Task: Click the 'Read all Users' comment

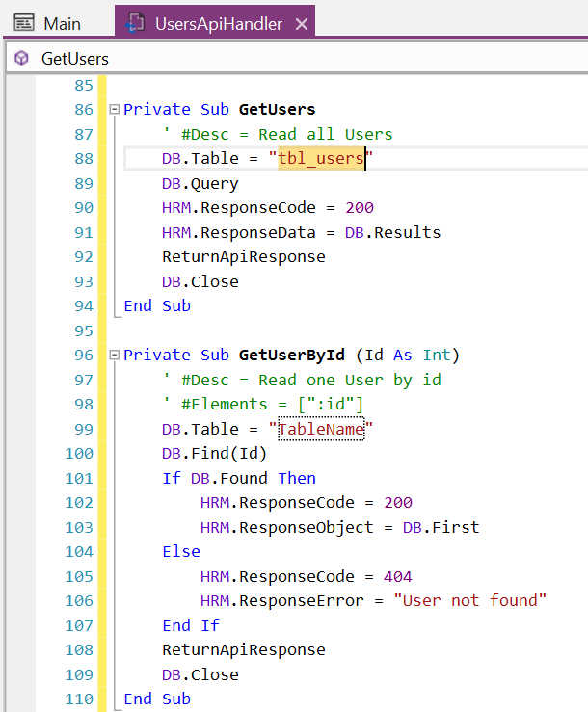Action: [326, 135]
